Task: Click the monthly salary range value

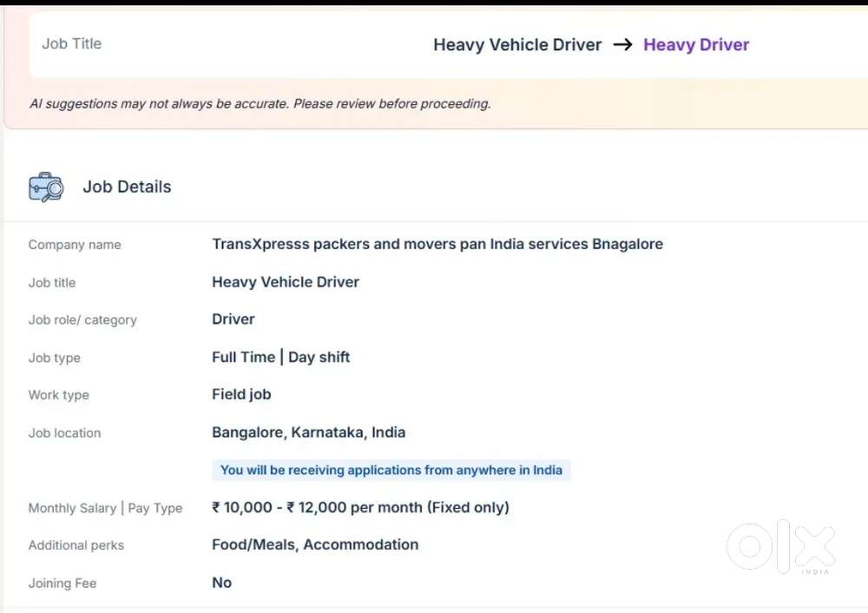Action: click(x=360, y=507)
